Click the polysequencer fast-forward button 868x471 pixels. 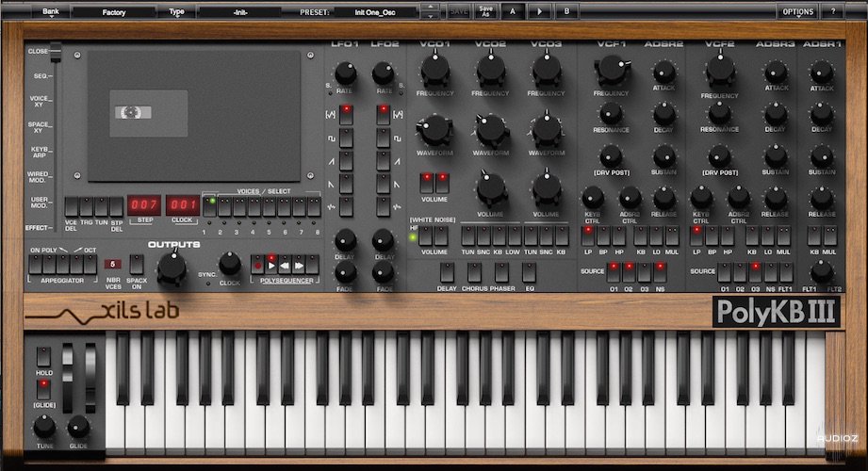(x=299, y=265)
